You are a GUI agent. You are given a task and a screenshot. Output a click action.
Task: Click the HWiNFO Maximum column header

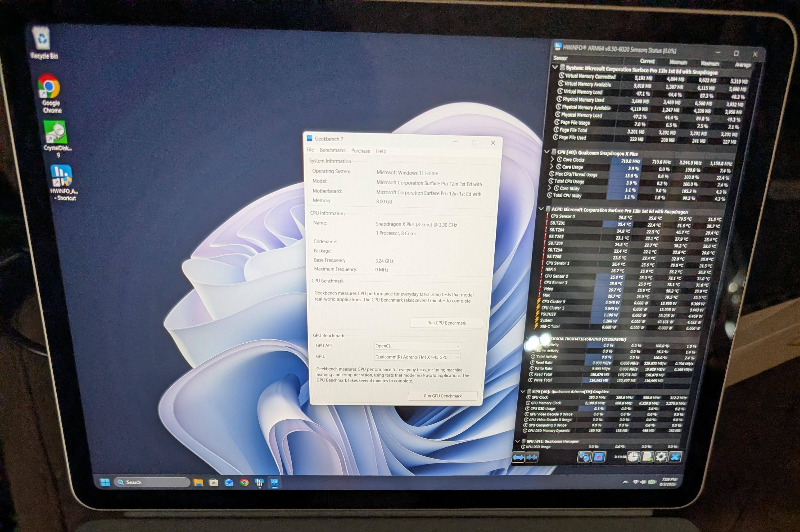click(709, 63)
